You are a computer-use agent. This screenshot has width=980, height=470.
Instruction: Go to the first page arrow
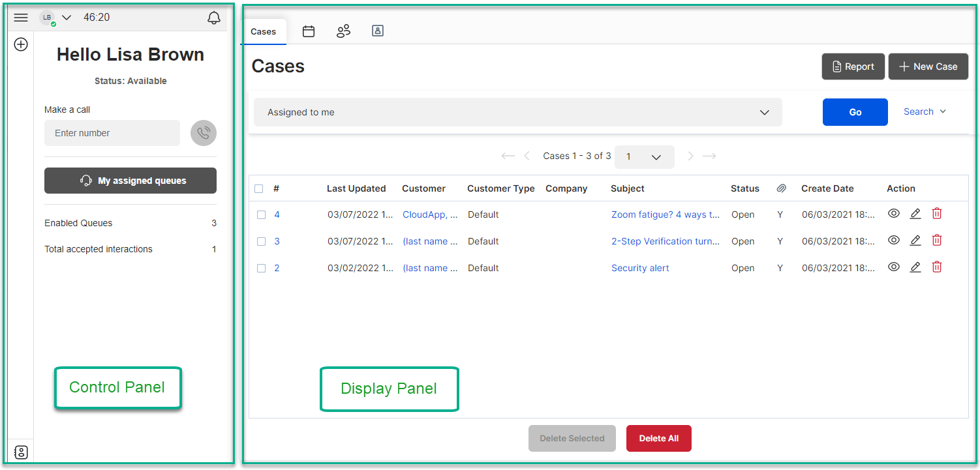(x=508, y=156)
